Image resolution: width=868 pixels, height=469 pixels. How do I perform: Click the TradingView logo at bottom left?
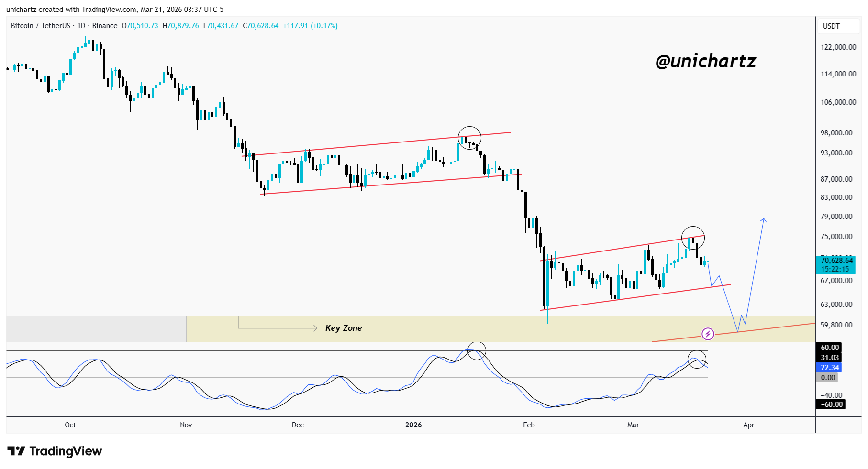(x=54, y=451)
